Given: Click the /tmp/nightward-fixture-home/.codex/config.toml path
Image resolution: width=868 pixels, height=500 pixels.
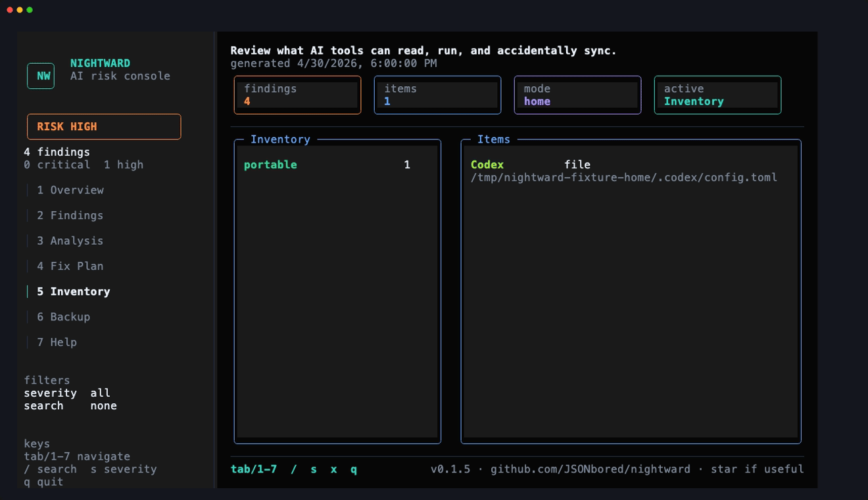Looking at the screenshot, I should pyautogui.click(x=624, y=178).
